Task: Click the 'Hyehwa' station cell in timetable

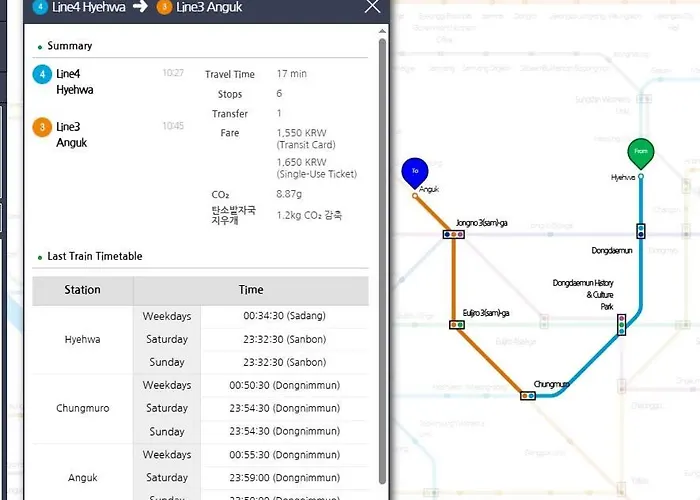Action: pos(83,339)
